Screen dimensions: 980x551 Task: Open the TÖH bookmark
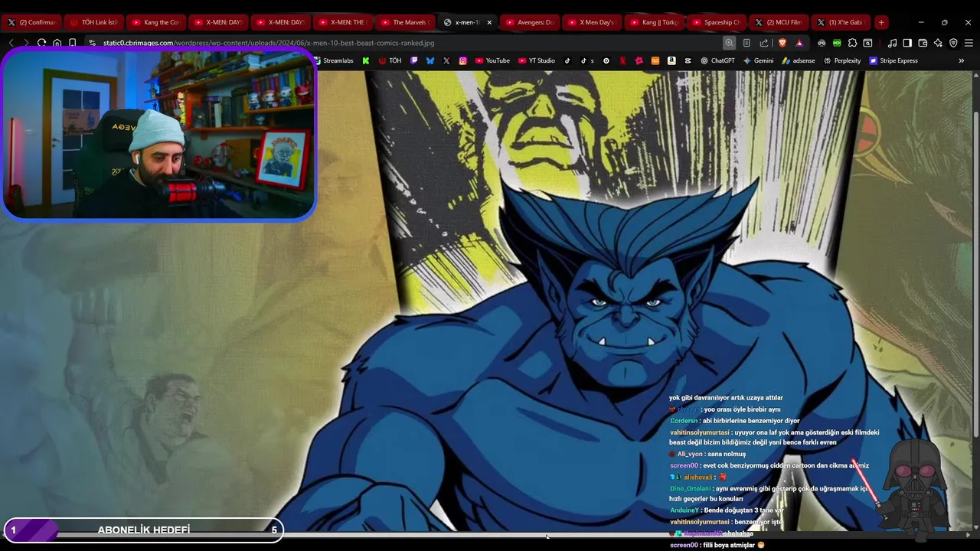point(390,60)
